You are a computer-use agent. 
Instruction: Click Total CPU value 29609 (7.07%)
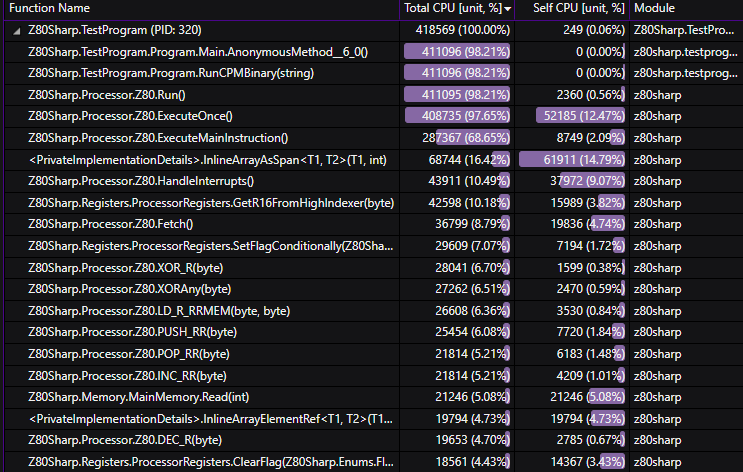[x=472, y=246]
